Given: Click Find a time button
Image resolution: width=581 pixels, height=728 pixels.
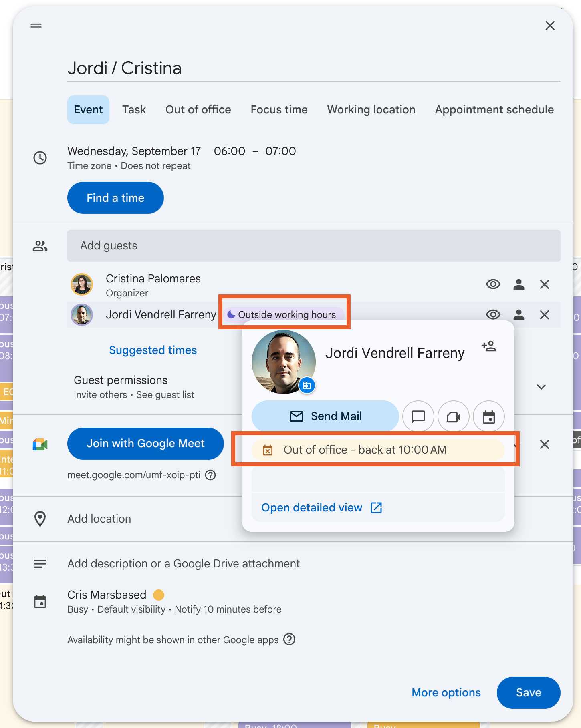Looking at the screenshot, I should 115,198.
